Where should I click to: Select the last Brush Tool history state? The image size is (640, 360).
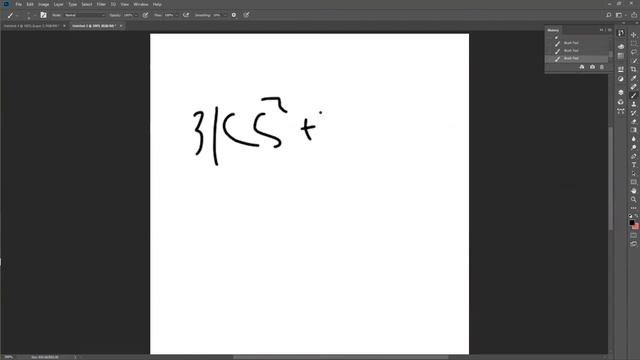577,58
